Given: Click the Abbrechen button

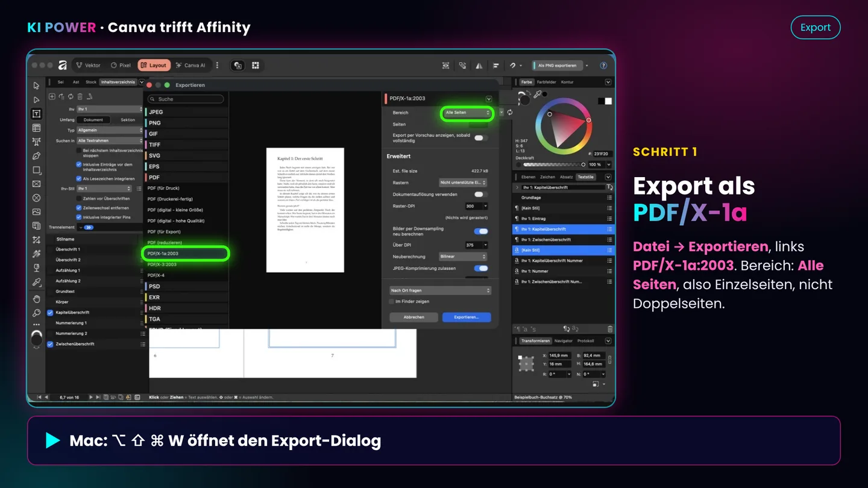Looking at the screenshot, I should (x=414, y=317).
